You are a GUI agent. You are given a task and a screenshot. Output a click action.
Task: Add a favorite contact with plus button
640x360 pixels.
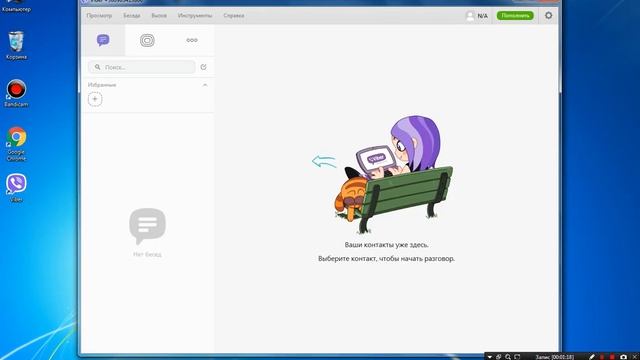[x=95, y=99]
